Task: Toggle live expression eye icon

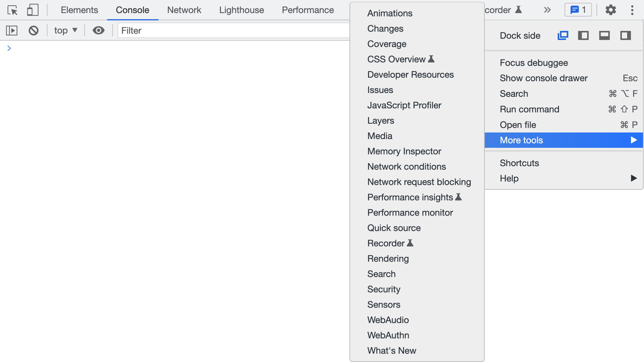Action: pos(98,30)
